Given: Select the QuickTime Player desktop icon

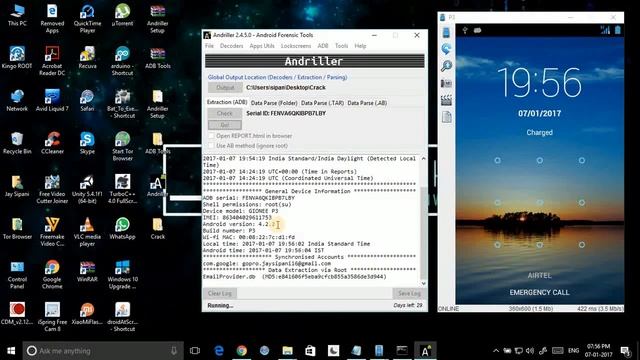Looking at the screenshot, I should pyautogui.click(x=87, y=18).
